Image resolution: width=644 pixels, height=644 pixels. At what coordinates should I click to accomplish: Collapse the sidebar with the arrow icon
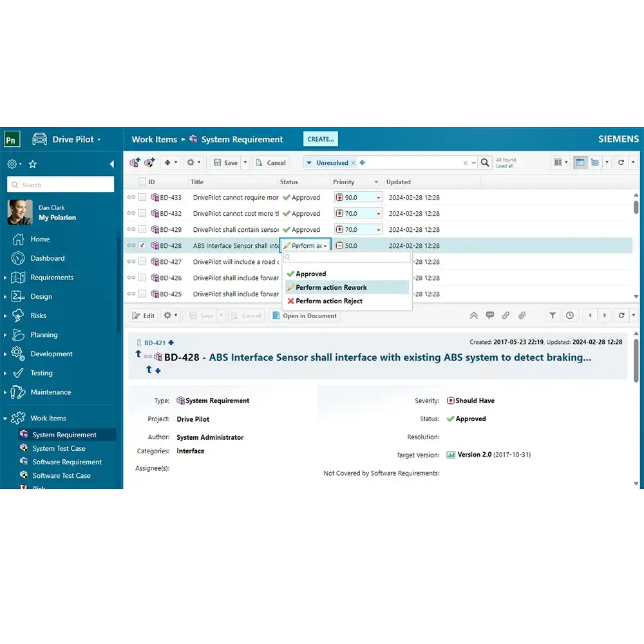pyautogui.click(x=111, y=164)
